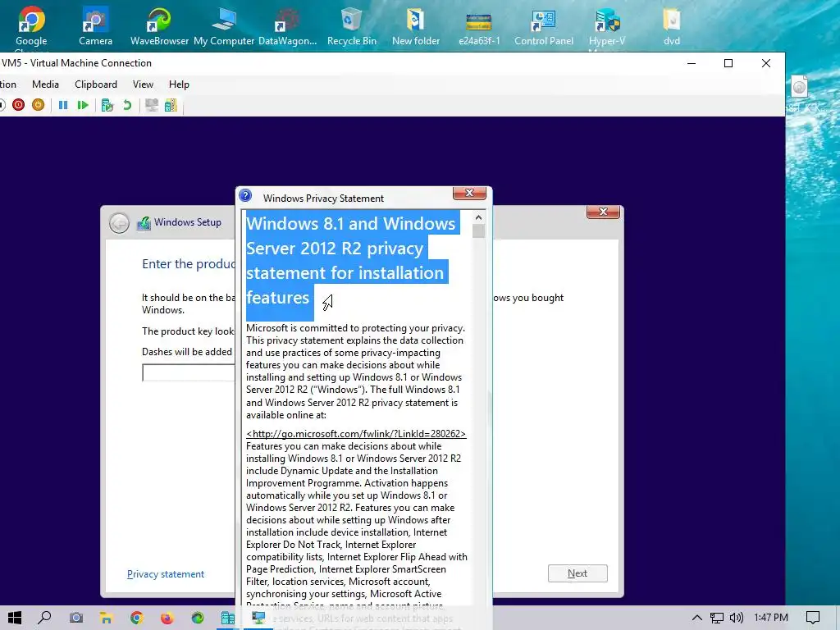Open Google Chrome desktop shortcut
This screenshot has width=840, height=630.
pyautogui.click(x=31, y=25)
